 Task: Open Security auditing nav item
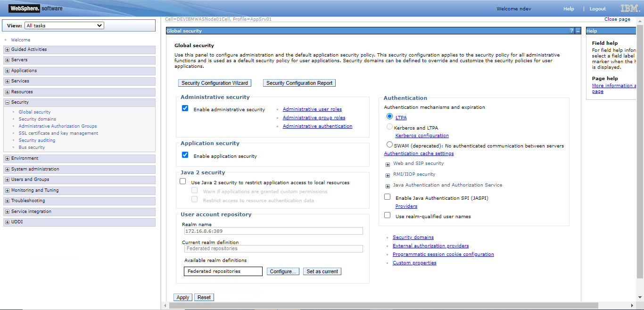(x=37, y=140)
